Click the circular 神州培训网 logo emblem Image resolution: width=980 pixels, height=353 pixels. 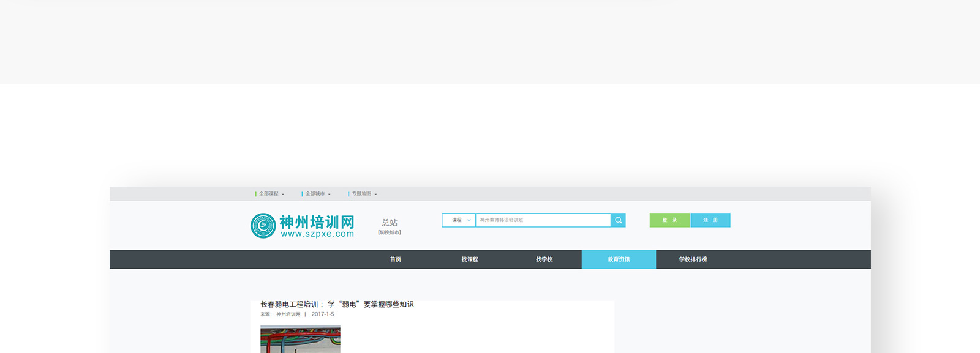[x=263, y=226]
